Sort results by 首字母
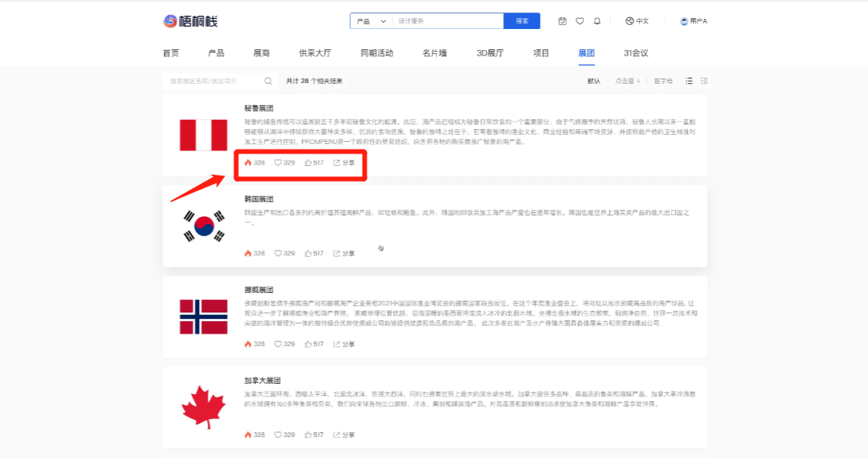The image size is (868, 459). pyautogui.click(x=663, y=81)
